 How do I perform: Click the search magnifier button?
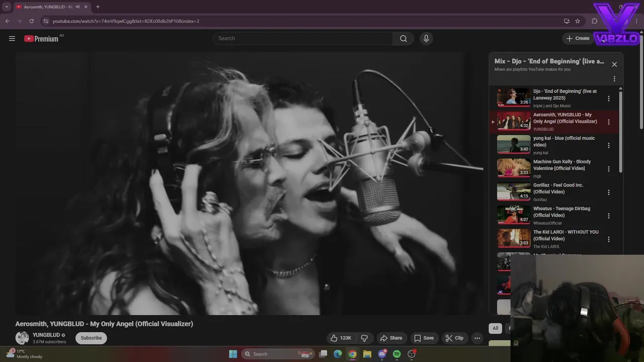(x=404, y=39)
